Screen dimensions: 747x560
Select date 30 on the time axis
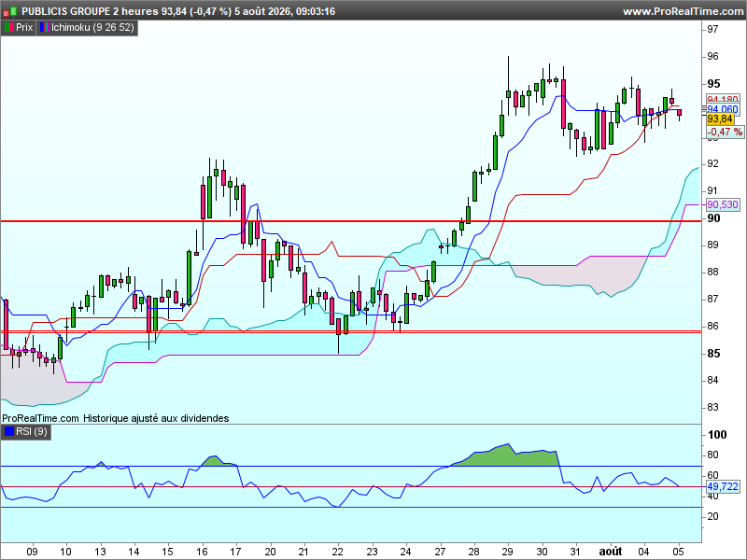pyautogui.click(x=543, y=552)
